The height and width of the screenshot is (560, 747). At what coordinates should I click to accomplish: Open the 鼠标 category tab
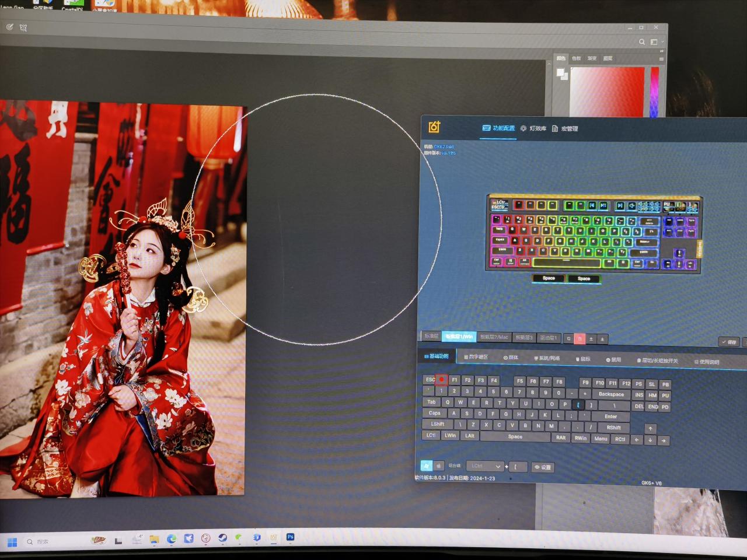583,359
